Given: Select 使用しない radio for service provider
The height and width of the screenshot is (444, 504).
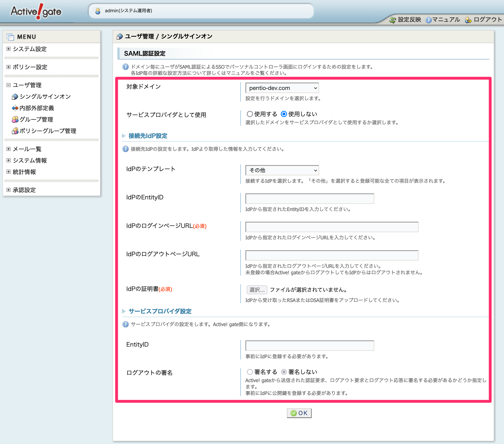Looking at the screenshot, I should click(x=284, y=114).
